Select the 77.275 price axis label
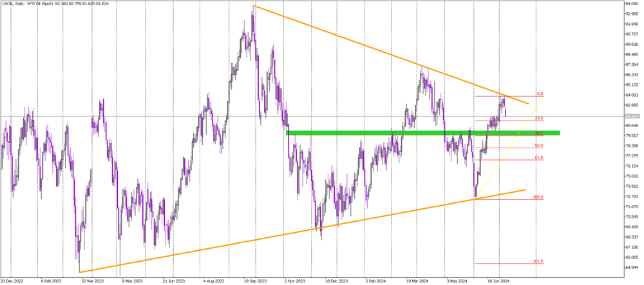Screen dimensions: 644x285 click(631, 156)
